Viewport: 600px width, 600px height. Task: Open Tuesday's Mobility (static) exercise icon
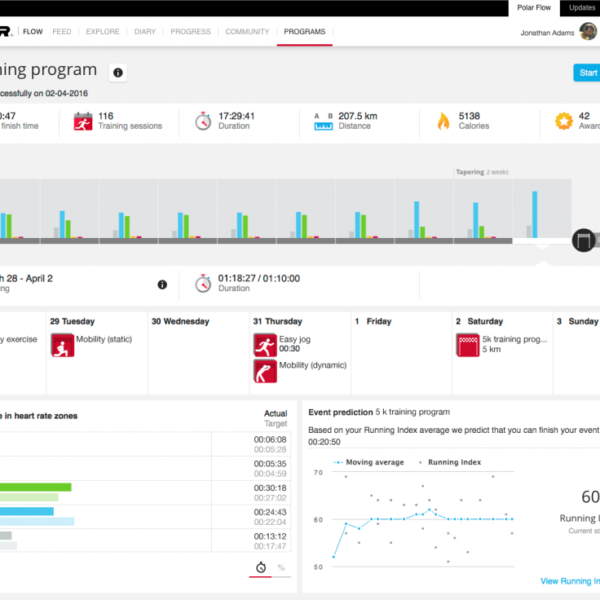pos(61,346)
